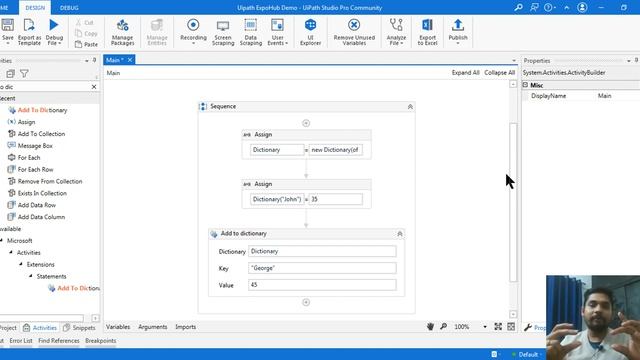Open Properties panel options dropdown
Image resolution: width=640 pixels, height=360 pixels.
629,60
